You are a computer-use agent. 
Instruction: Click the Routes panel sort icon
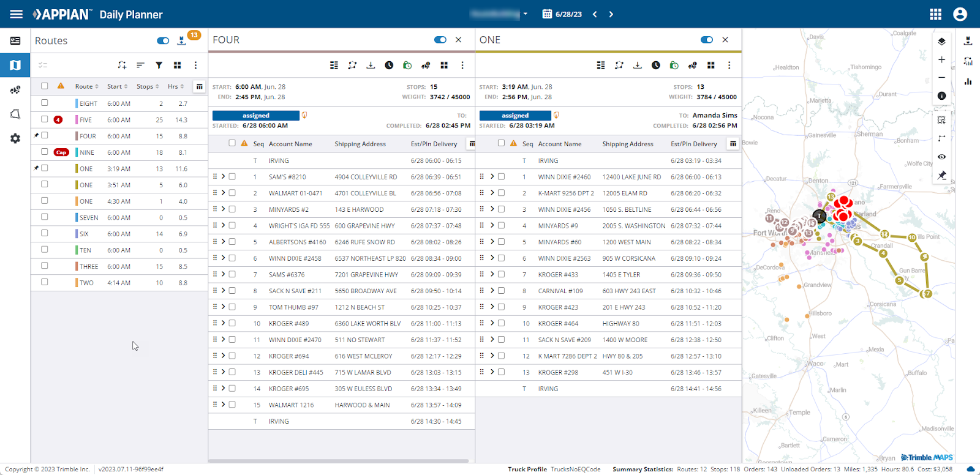click(x=140, y=65)
